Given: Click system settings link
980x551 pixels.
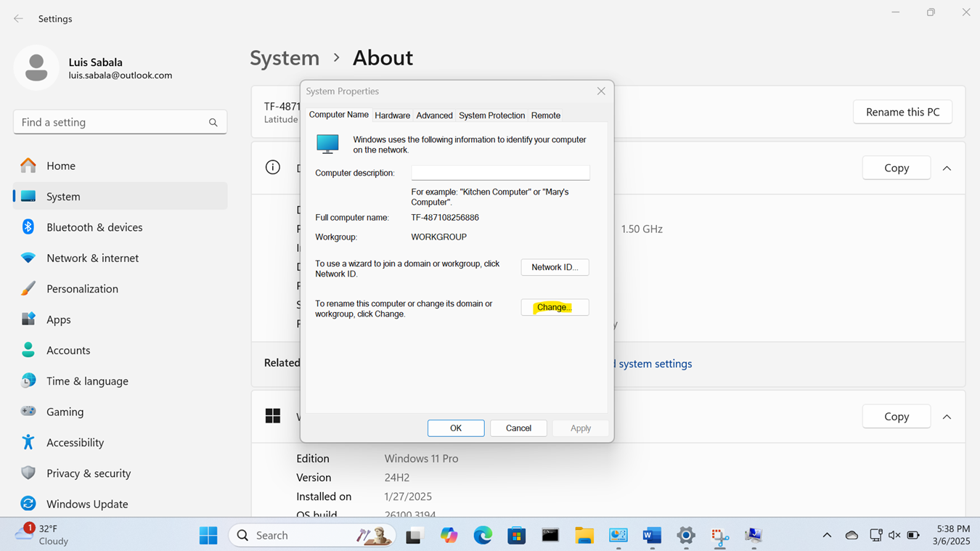Looking at the screenshot, I should 653,364.
